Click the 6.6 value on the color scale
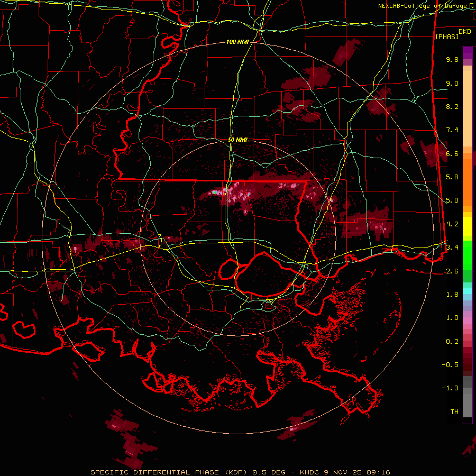Image resolution: width=476 pixels, height=476 pixels. pos(452,153)
